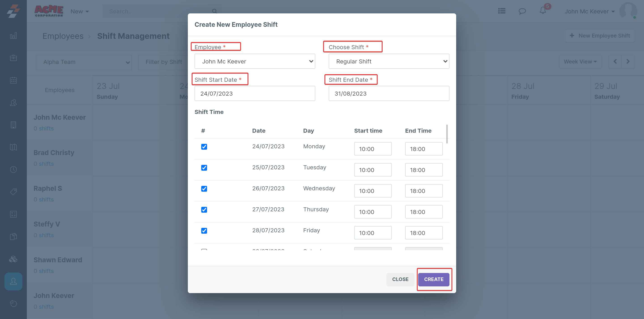Click the shift time table scrollbar
The height and width of the screenshot is (319, 644).
(447, 134)
